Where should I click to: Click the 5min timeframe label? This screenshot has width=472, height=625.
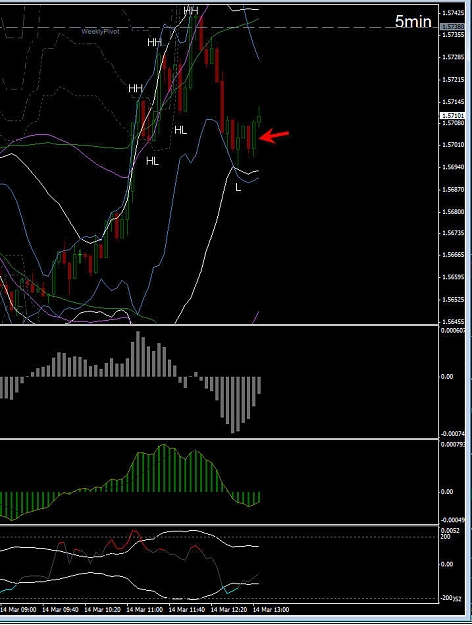pos(413,21)
